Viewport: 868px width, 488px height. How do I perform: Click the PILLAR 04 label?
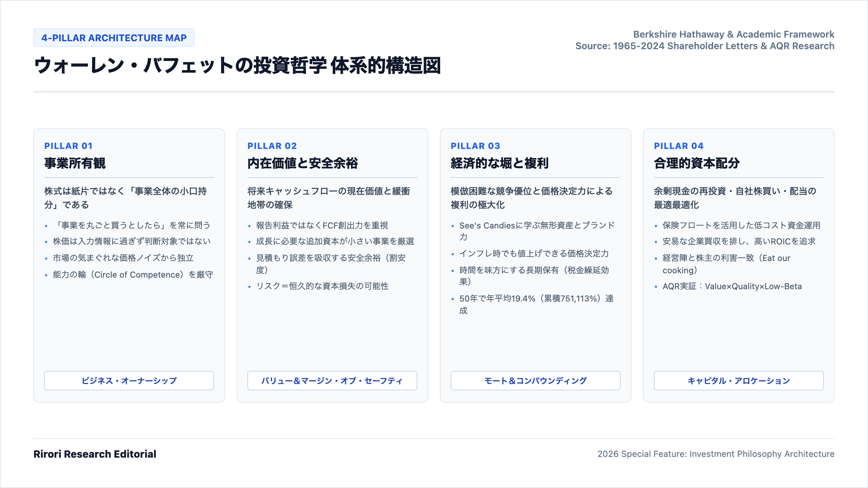678,146
